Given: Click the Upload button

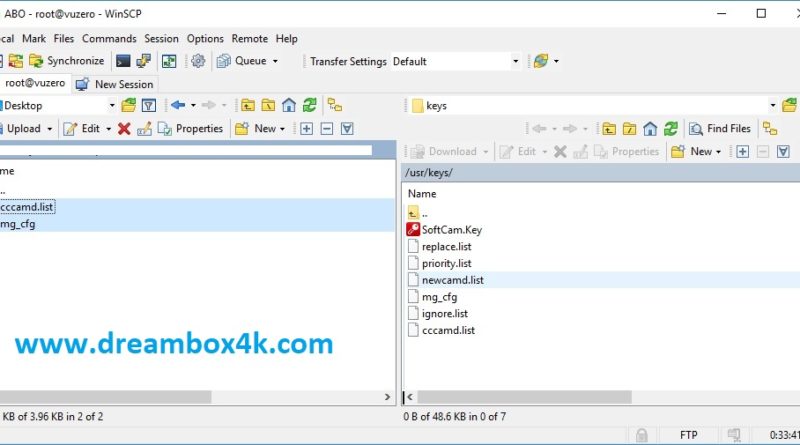Looking at the screenshot, I should click(21, 129).
